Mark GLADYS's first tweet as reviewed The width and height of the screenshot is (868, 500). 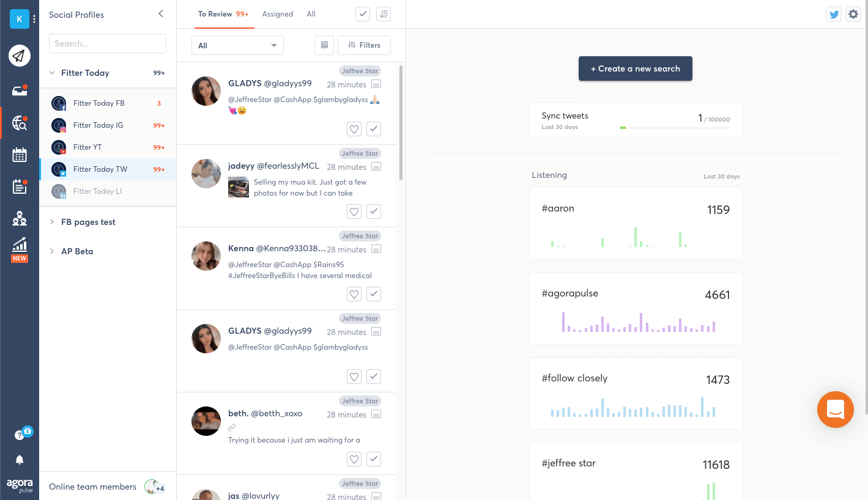(374, 129)
